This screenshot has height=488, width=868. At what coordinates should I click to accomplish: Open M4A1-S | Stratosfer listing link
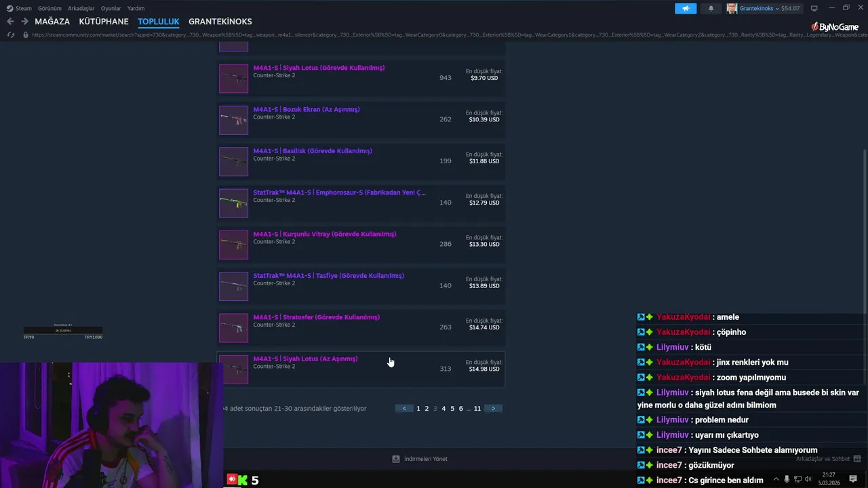click(x=317, y=317)
